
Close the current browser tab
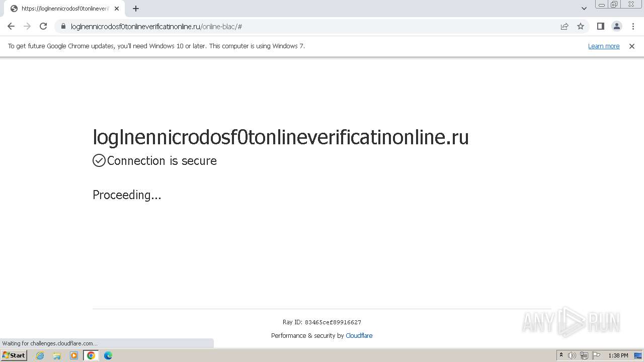(x=117, y=9)
